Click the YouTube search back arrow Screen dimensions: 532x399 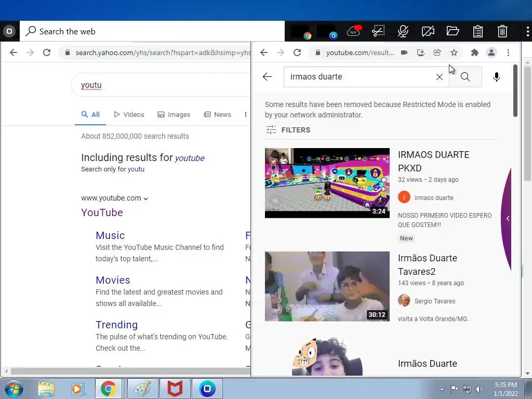[x=268, y=77]
